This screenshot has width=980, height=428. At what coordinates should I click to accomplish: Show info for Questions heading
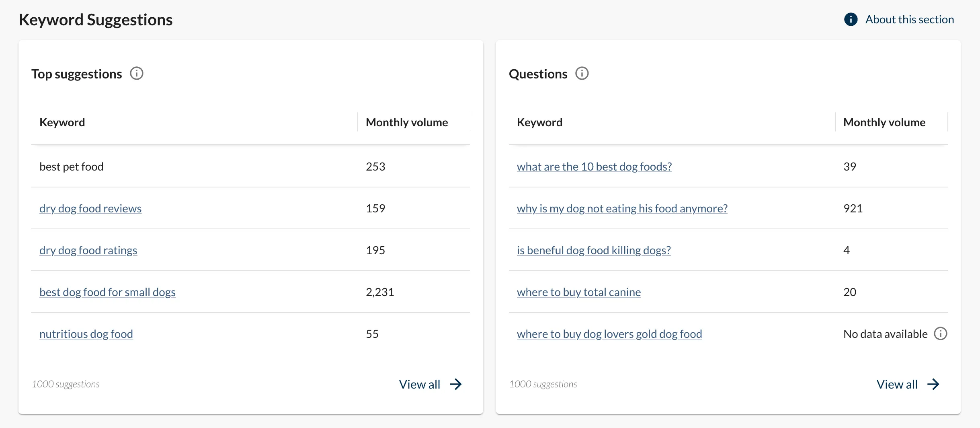click(x=582, y=74)
